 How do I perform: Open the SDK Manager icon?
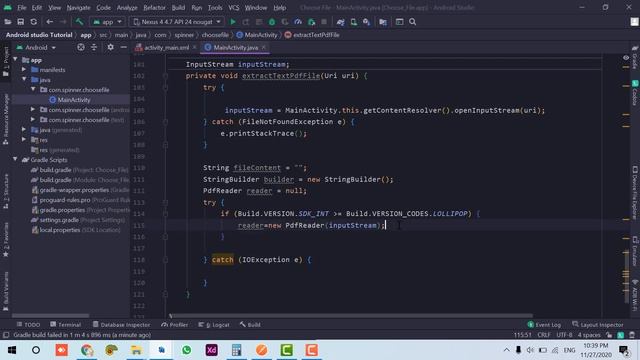point(367,22)
